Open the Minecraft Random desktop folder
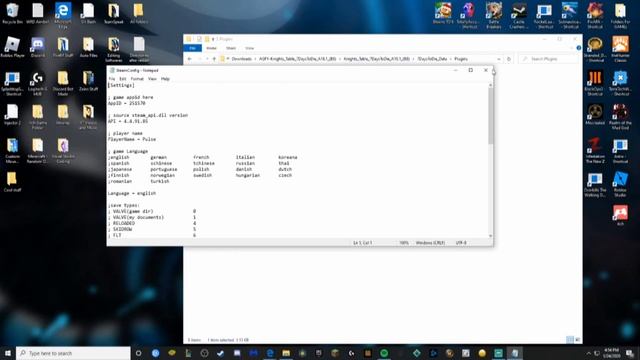640x360 pixels. (x=38, y=151)
